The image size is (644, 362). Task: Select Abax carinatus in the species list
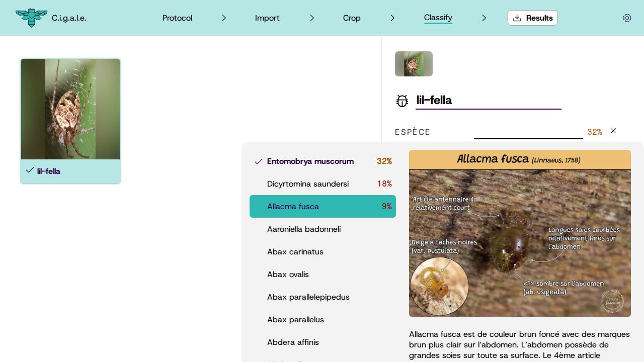pyautogui.click(x=295, y=252)
